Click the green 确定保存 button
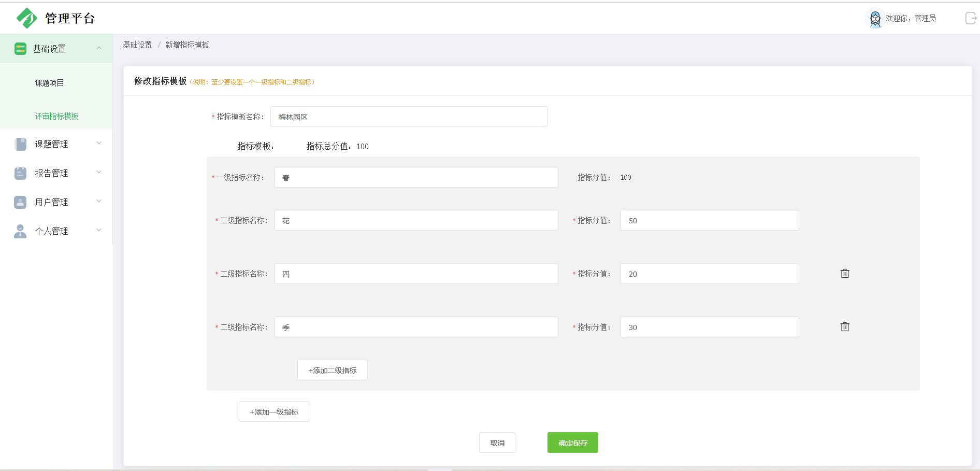 pyautogui.click(x=573, y=443)
